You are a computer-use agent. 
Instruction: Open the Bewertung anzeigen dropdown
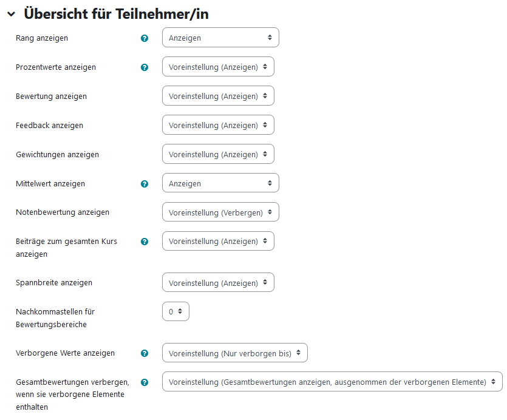(218, 96)
